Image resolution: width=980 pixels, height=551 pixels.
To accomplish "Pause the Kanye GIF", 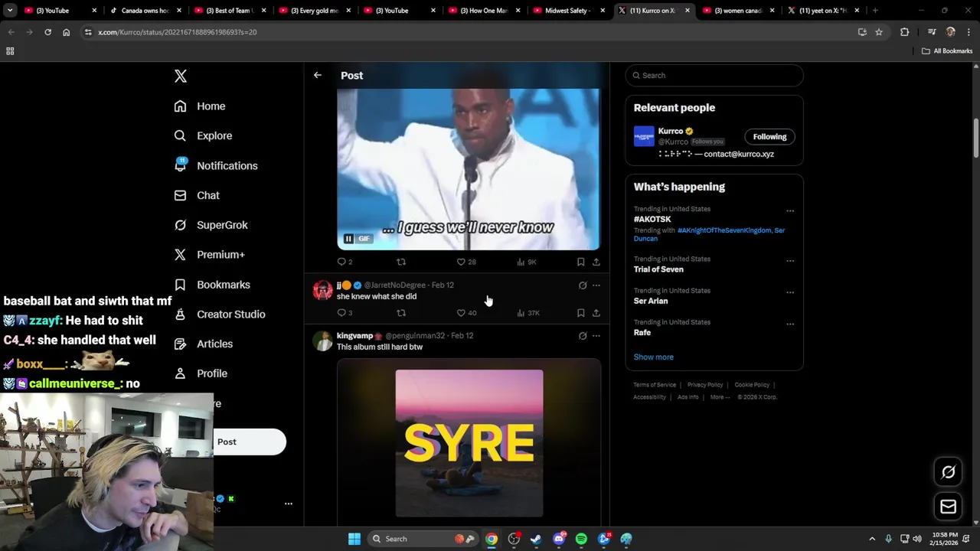I will click(348, 239).
